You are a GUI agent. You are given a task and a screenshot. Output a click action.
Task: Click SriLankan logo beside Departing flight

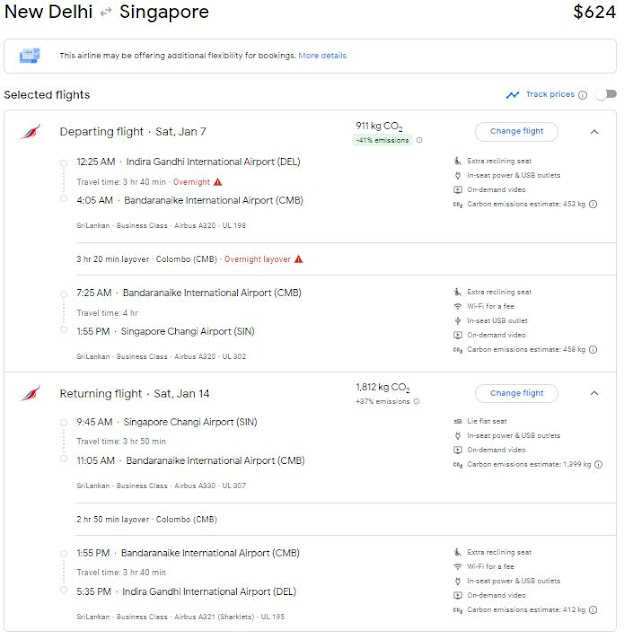coord(30,132)
